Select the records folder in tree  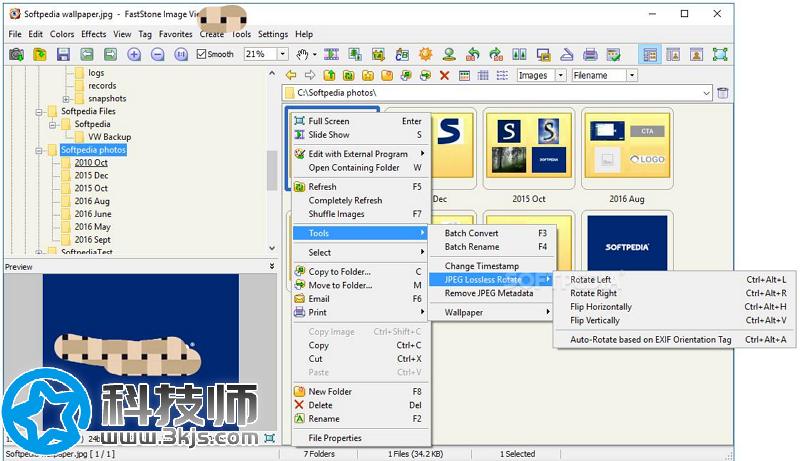coord(102,86)
